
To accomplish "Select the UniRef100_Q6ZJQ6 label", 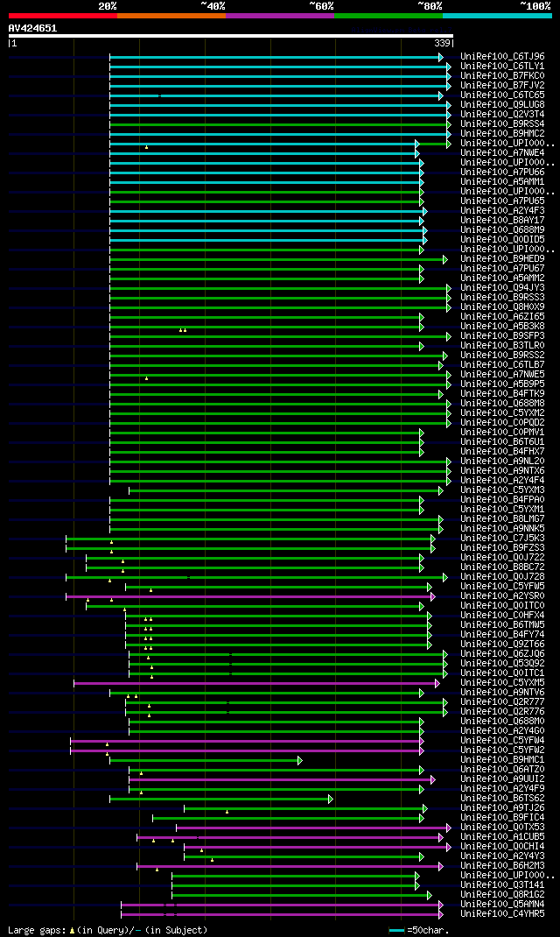I will (x=502, y=654).
